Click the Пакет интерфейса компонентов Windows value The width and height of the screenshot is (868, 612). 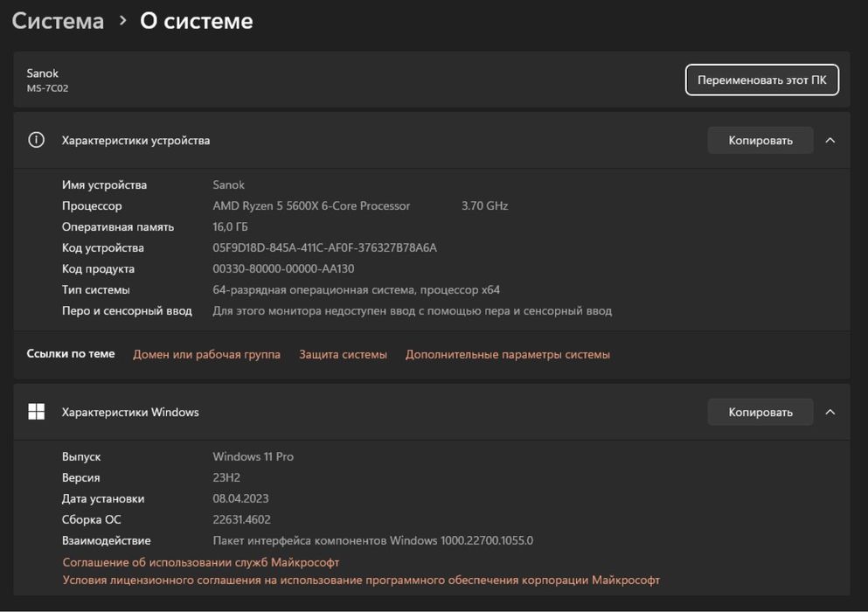pyautogui.click(x=372, y=541)
